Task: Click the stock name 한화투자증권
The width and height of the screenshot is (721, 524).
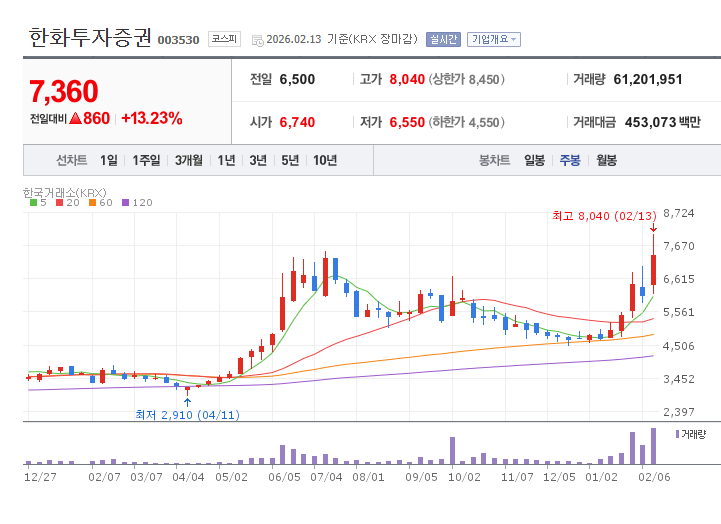Action: pyautogui.click(x=90, y=38)
